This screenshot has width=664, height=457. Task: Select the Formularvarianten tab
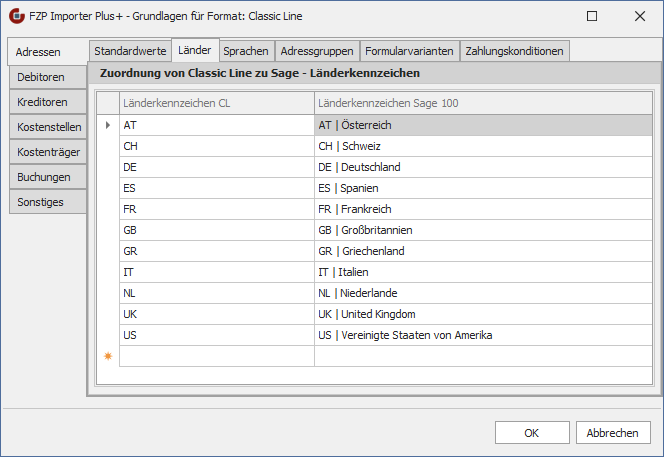[x=409, y=51]
